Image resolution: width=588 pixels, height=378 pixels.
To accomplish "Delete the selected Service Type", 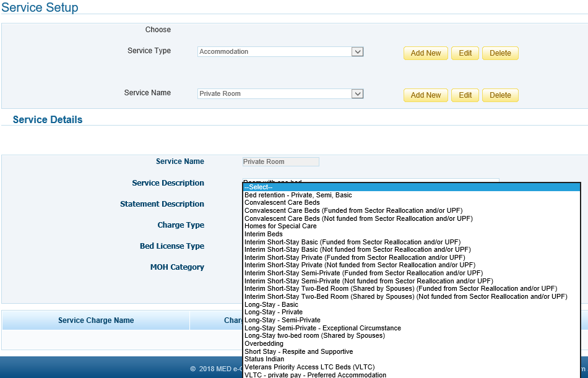I will point(500,53).
